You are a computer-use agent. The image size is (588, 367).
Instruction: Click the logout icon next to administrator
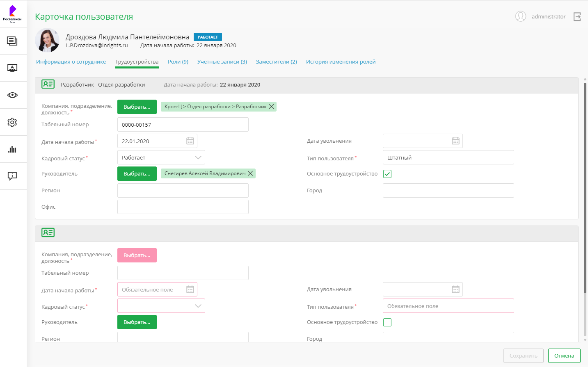pos(577,17)
